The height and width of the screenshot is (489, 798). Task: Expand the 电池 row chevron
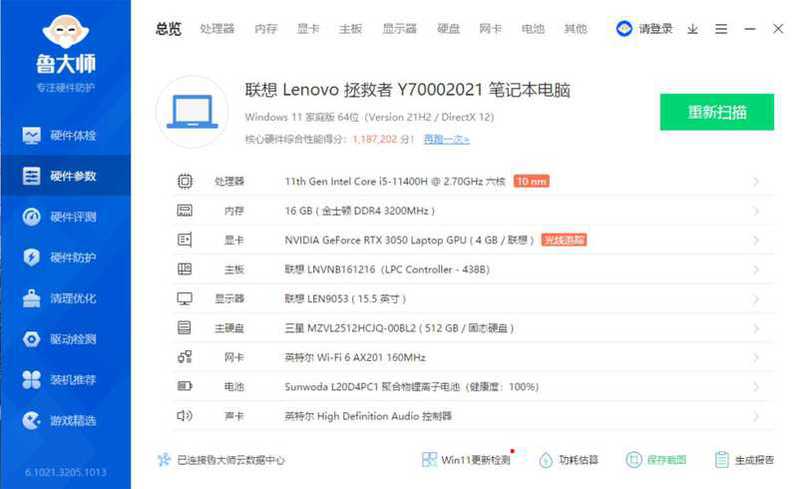[x=756, y=387]
